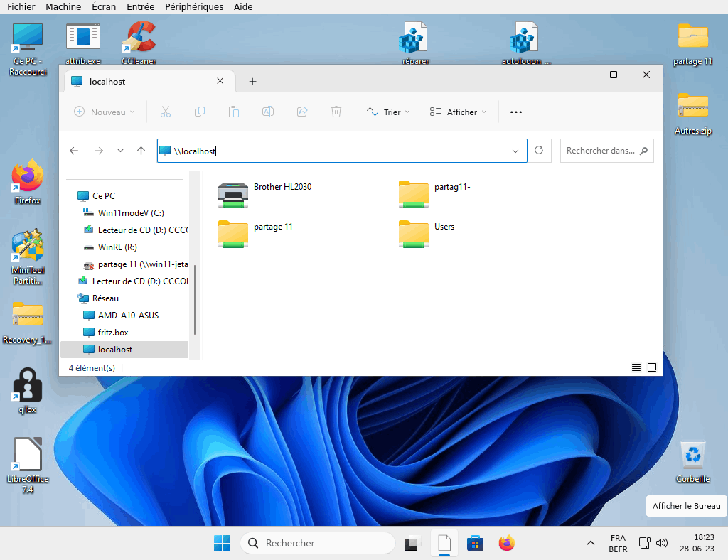Open the Fichier menu
Screen dimensions: 728x560
point(21,6)
